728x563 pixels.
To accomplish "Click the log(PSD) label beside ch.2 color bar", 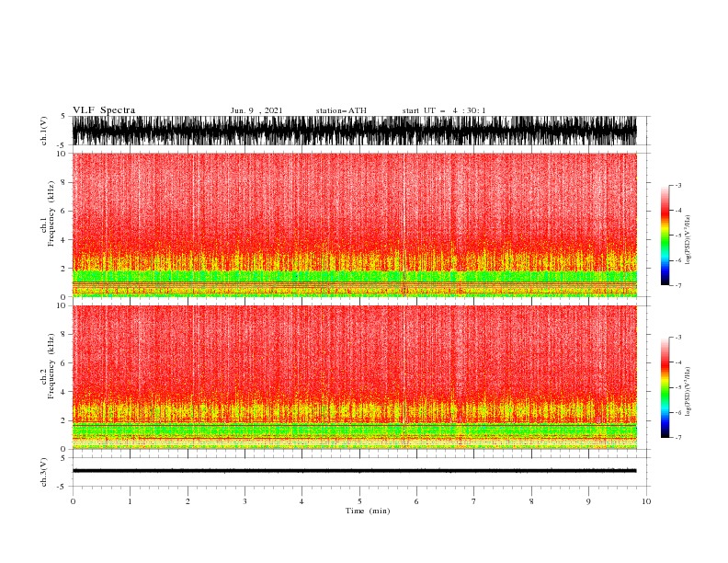I will click(x=688, y=391).
